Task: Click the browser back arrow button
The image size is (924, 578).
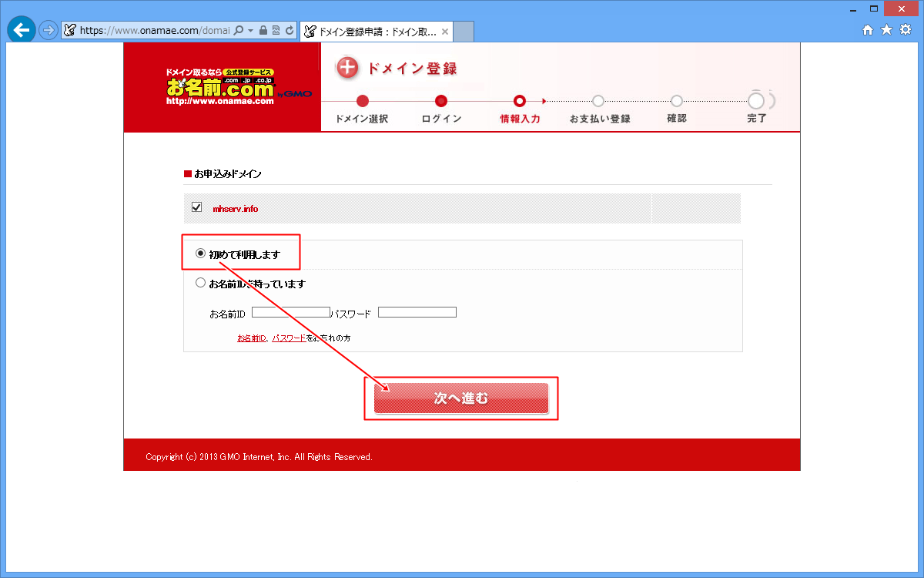Action: pyautogui.click(x=21, y=30)
